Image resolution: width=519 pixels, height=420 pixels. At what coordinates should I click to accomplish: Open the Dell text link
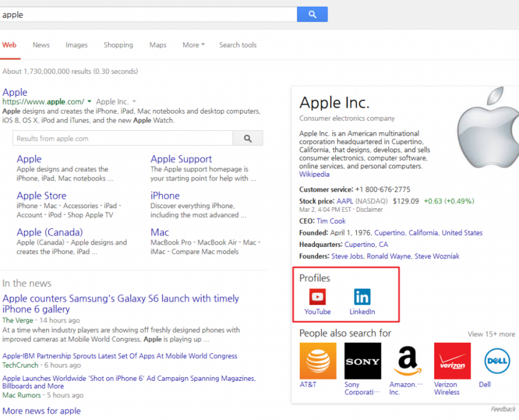pos(485,384)
